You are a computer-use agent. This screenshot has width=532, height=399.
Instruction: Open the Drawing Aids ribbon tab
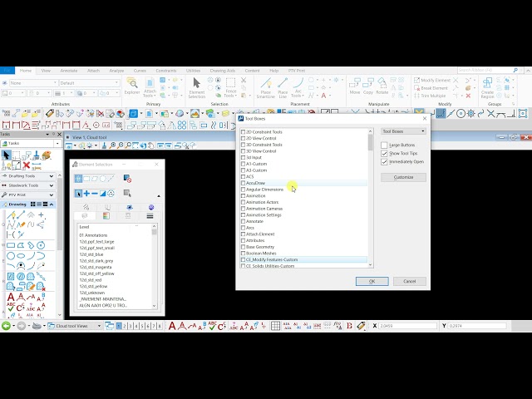(x=223, y=71)
